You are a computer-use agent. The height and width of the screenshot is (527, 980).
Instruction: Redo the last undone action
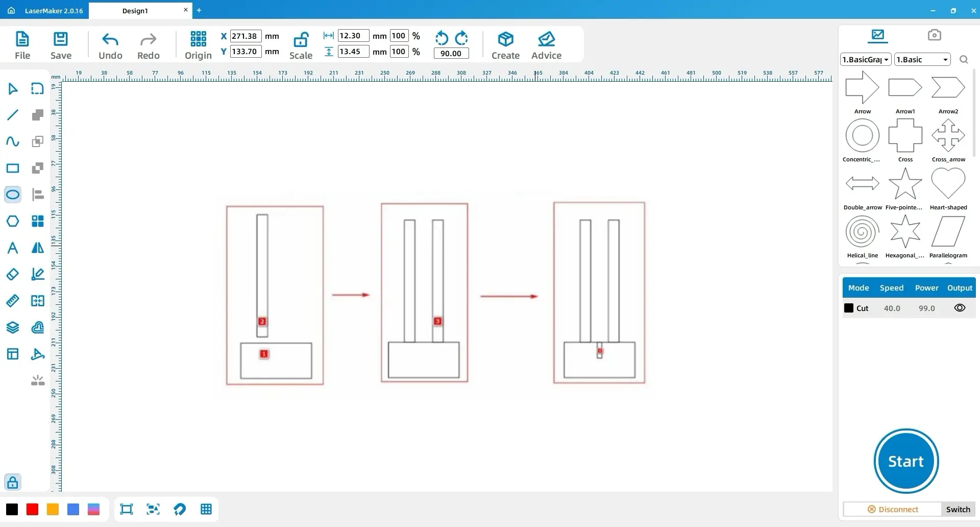[x=149, y=45]
